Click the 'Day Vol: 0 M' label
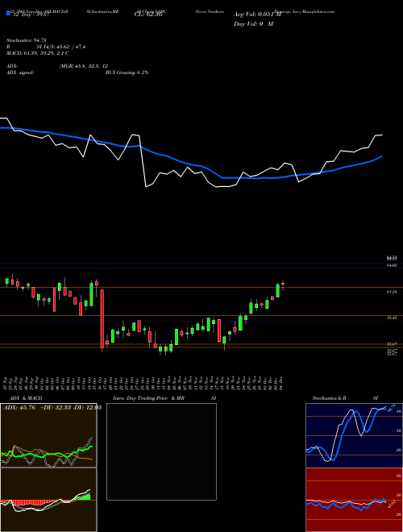The width and height of the screenshot is (403, 532). point(253,24)
